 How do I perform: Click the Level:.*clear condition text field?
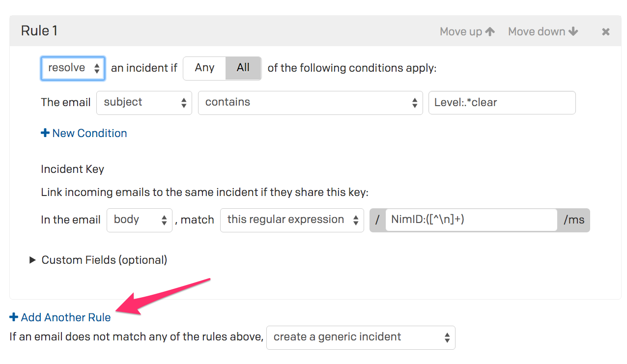(x=502, y=103)
